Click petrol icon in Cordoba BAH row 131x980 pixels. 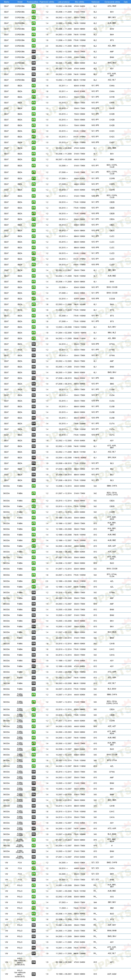click(x=34, y=35)
